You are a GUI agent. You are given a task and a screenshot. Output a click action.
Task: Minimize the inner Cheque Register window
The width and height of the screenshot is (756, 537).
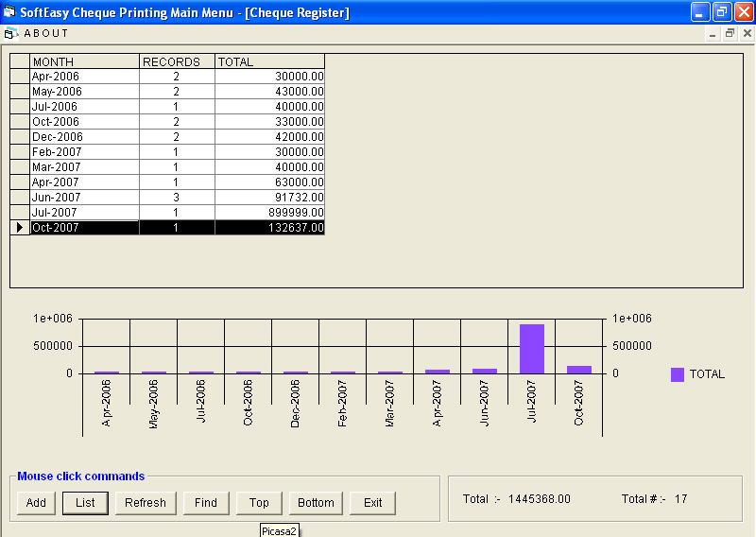pyautogui.click(x=713, y=33)
